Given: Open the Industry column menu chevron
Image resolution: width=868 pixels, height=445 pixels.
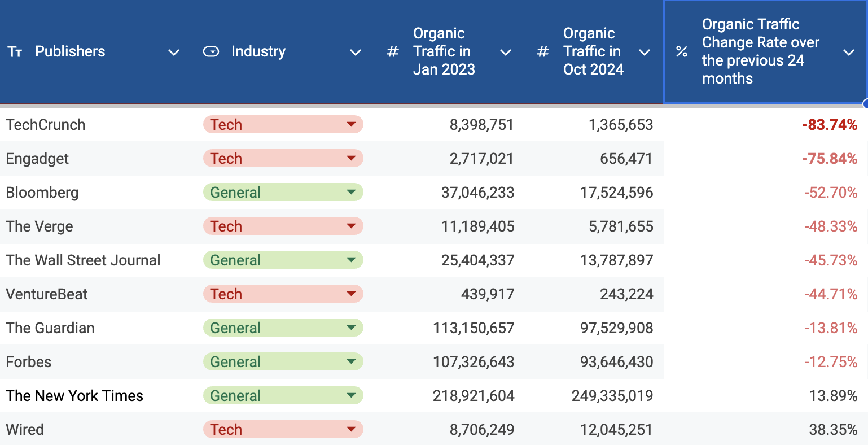Looking at the screenshot, I should coord(356,53).
